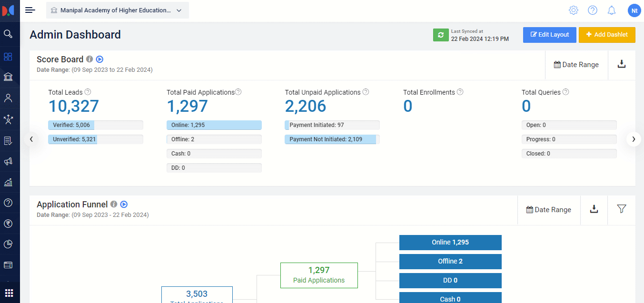Open Score Board Date Range picker
The height and width of the screenshot is (303, 644).
point(576,65)
